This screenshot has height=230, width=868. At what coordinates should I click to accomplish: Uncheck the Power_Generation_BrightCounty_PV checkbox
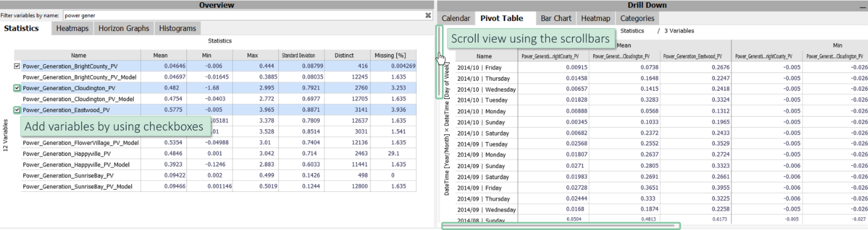tap(17, 66)
